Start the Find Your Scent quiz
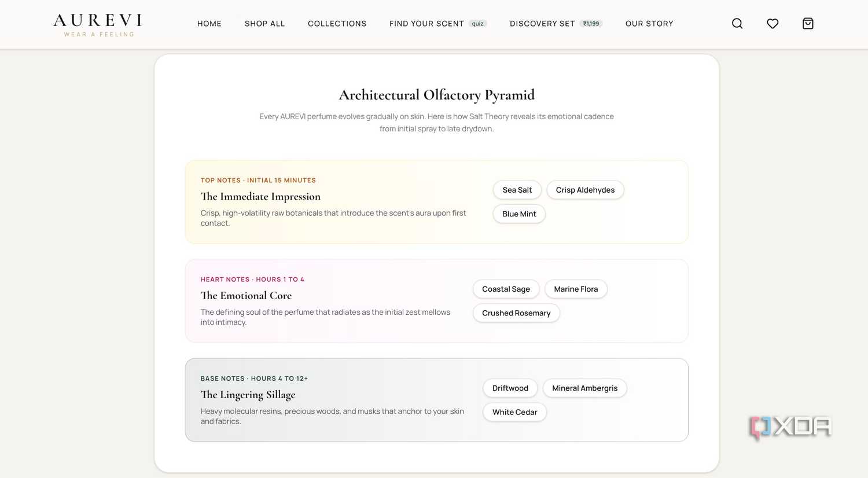This screenshot has height=478, width=868. tap(438, 24)
